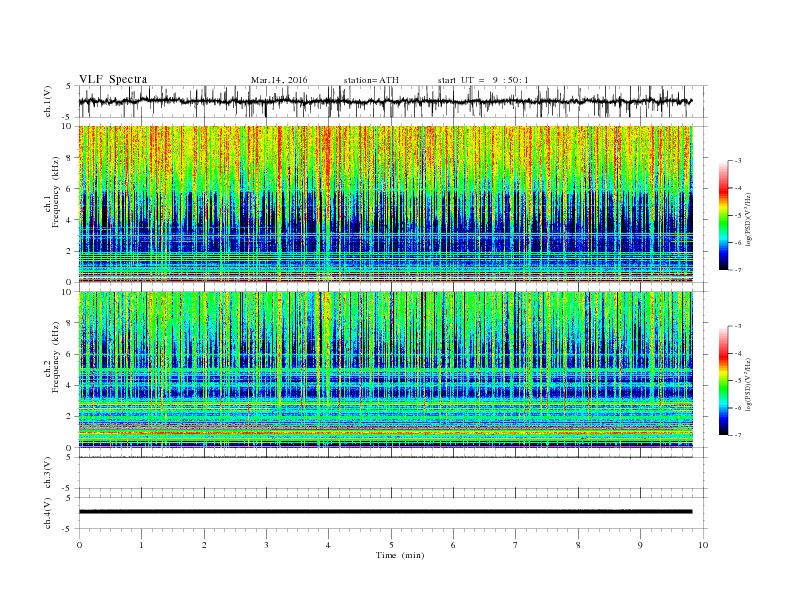The width and height of the screenshot is (792, 612).
Task: Click the "ch.4(V)" axis label
Action: 48,513
